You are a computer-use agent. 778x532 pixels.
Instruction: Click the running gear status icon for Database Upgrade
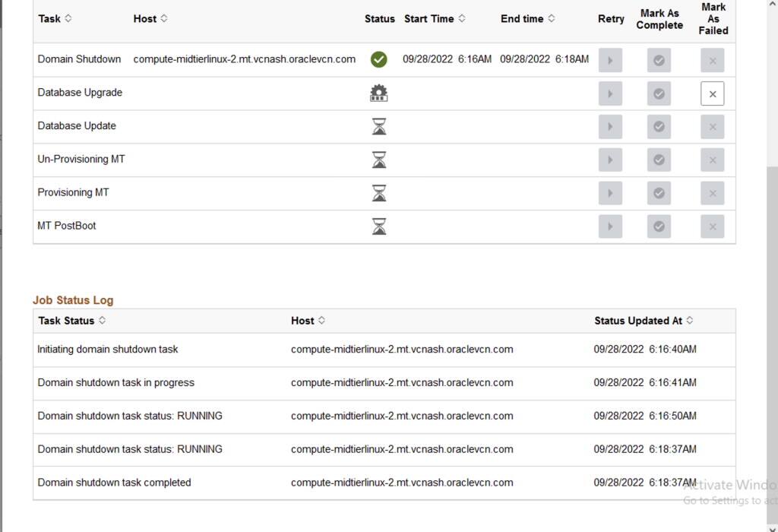tap(378, 93)
